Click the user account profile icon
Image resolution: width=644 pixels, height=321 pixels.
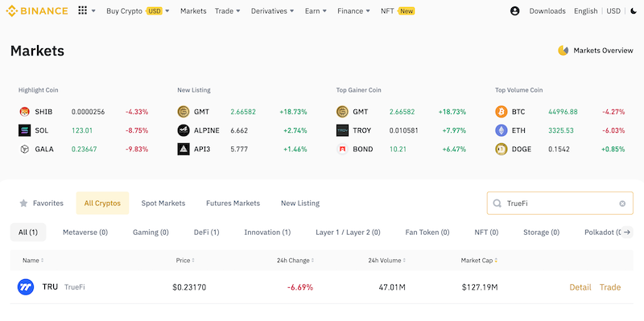point(514,11)
